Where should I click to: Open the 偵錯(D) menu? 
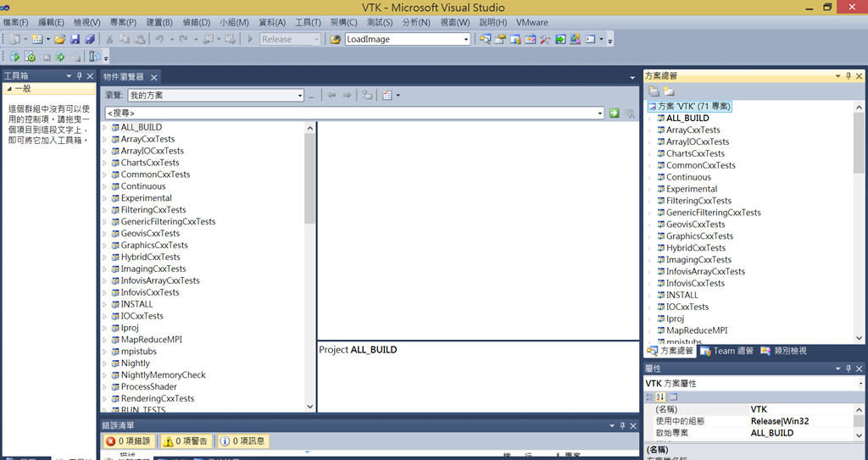197,23
